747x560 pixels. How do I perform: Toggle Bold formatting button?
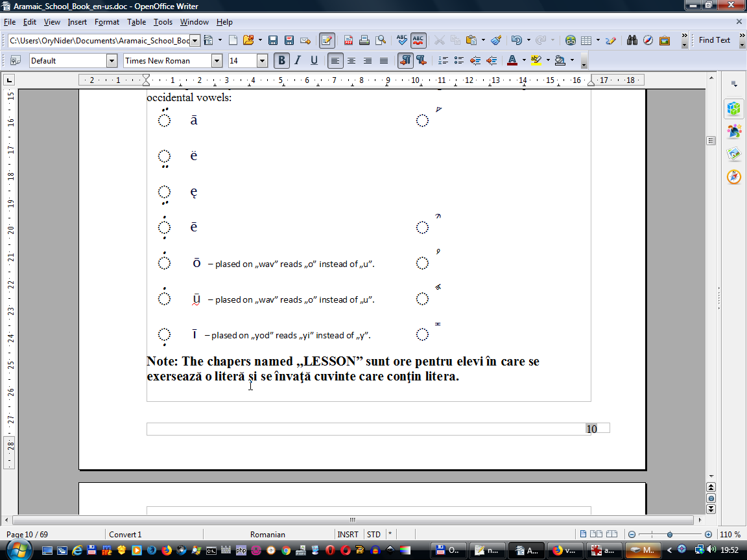(x=281, y=60)
